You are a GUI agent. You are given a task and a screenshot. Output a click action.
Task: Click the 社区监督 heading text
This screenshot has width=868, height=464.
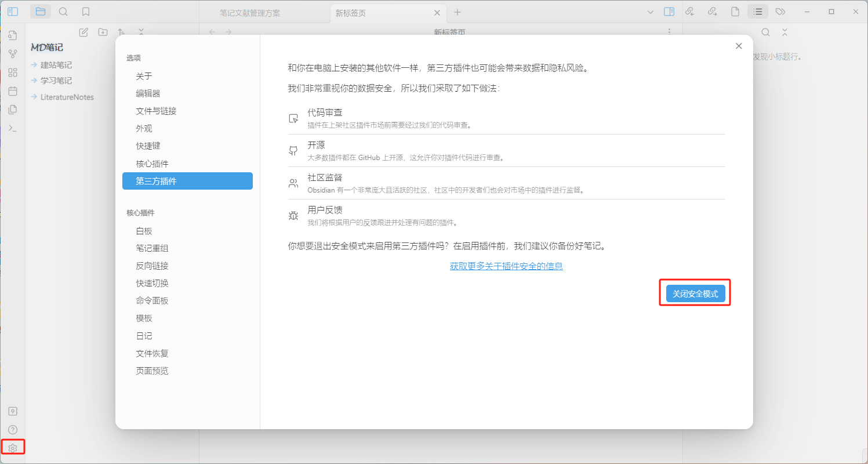coord(325,177)
